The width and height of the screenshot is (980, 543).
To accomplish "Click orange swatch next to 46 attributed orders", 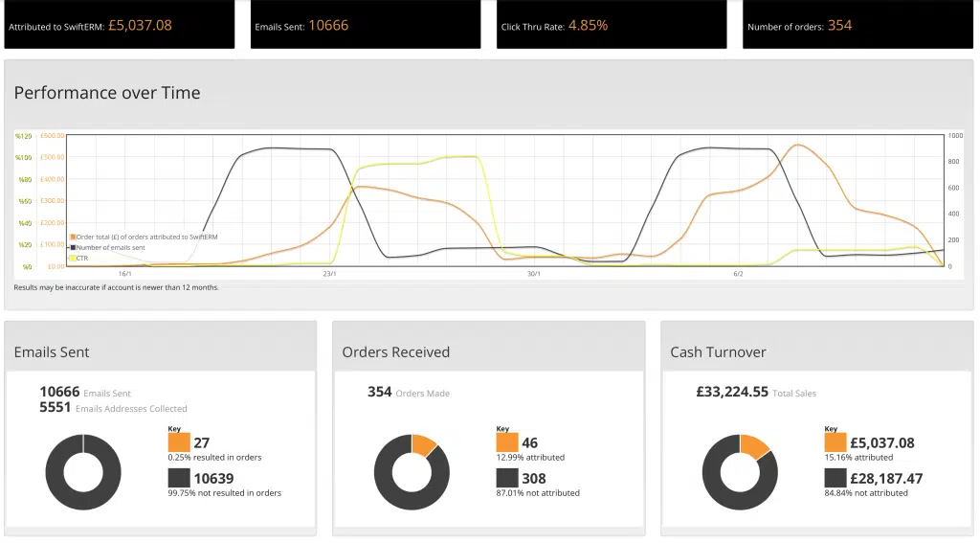I will (507, 442).
